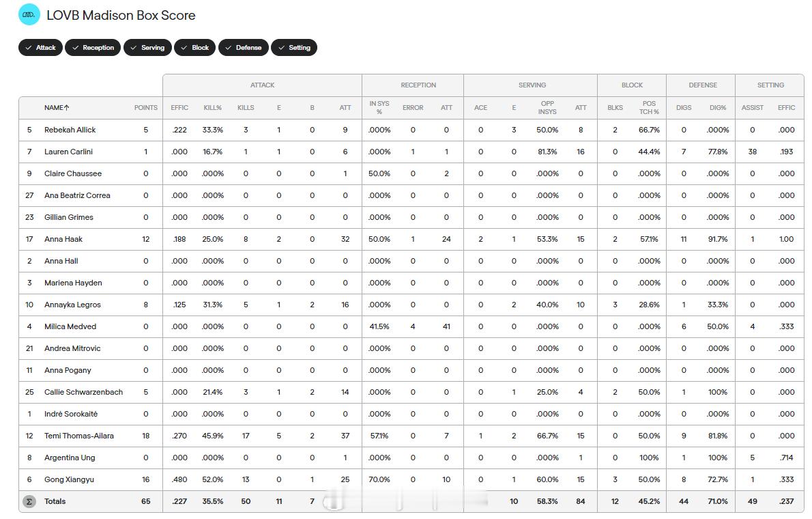Select player Gillian Grimes
Viewport: 812px width, 519px height.
tap(69, 217)
